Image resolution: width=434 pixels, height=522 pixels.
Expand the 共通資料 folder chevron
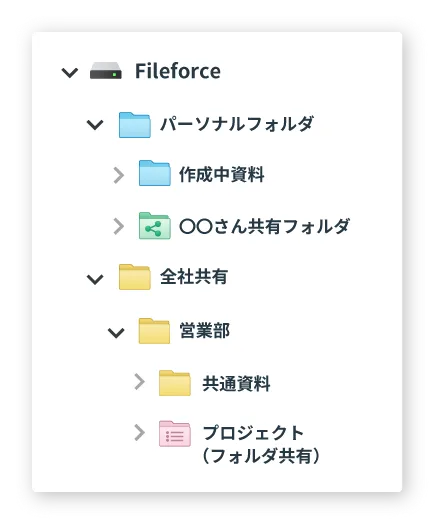point(139,382)
